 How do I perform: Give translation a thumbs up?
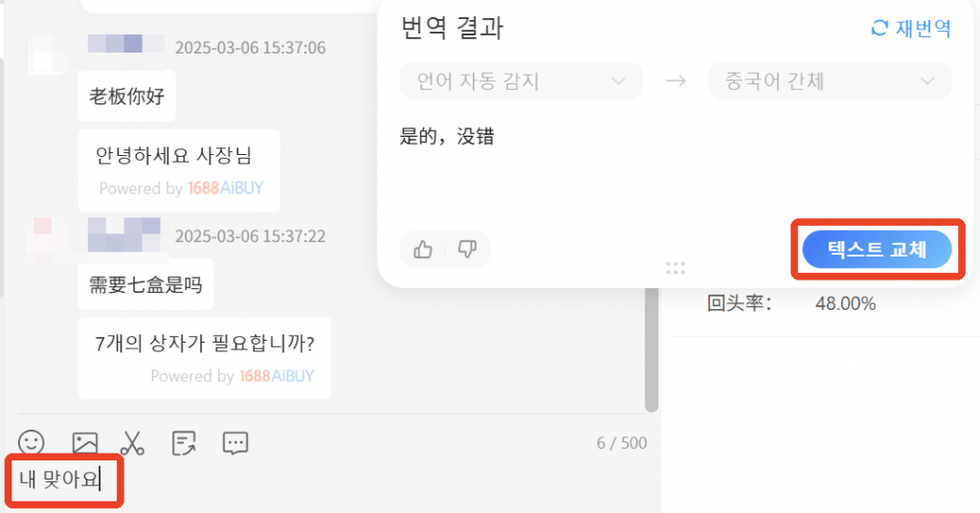(x=423, y=249)
